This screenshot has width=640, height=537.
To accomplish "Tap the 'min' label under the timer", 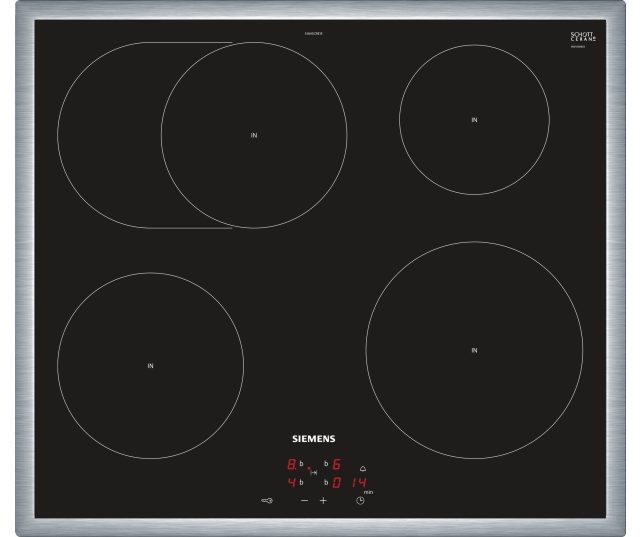I will (368, 493).
